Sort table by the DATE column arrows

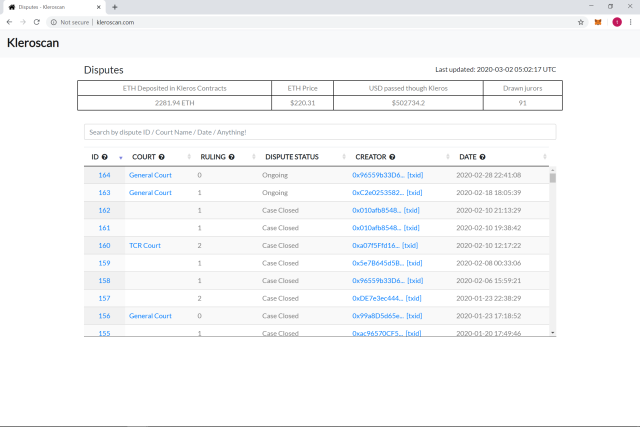[x=544, y=157]
